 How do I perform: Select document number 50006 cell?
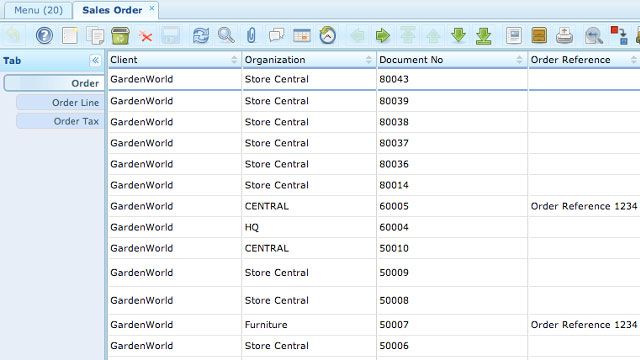click(452, 346)
